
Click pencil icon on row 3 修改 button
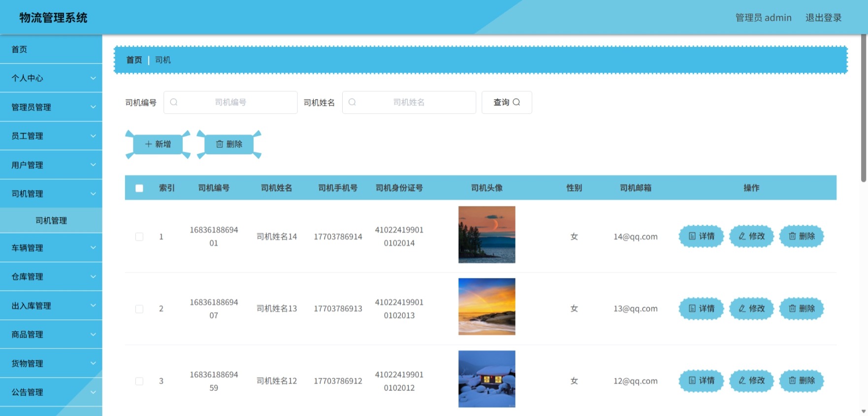[742, 380]
